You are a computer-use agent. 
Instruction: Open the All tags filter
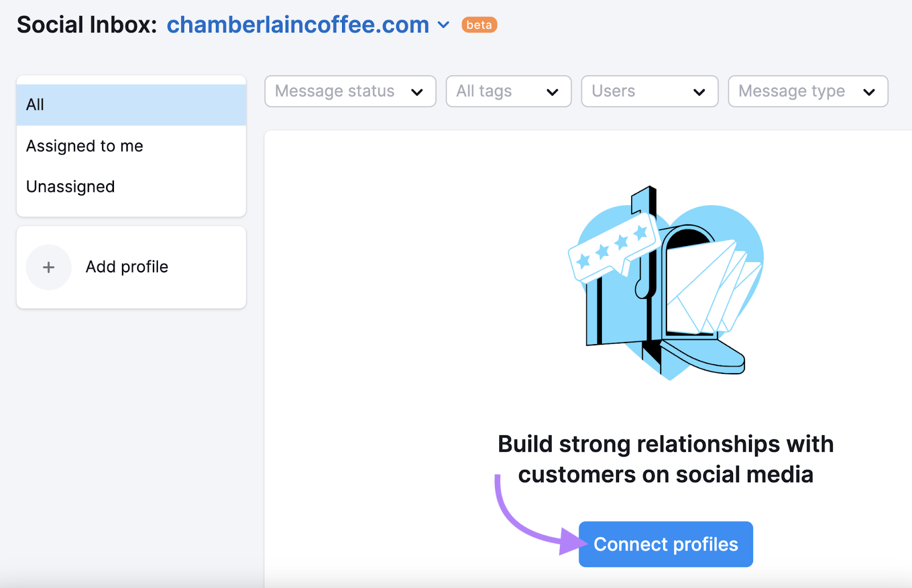(508, 91)
